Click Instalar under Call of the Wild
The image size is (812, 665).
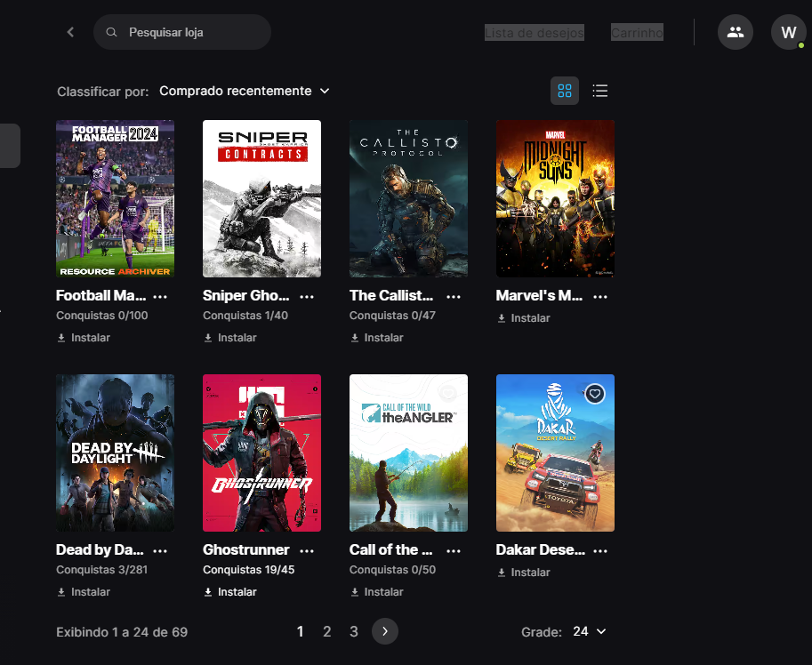click(x=377, y=592)
